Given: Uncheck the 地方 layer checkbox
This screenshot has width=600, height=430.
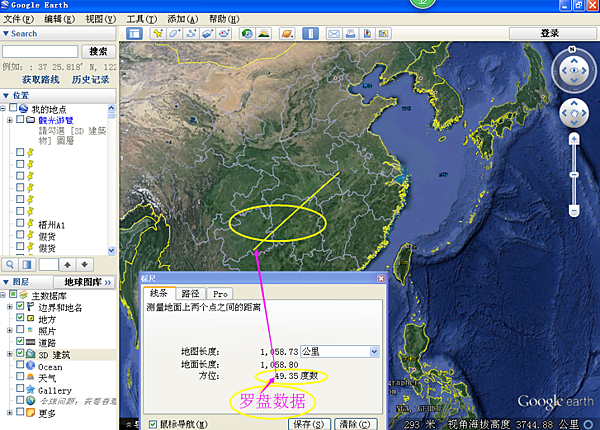Looking at the screenshot, I should [20, 318].
